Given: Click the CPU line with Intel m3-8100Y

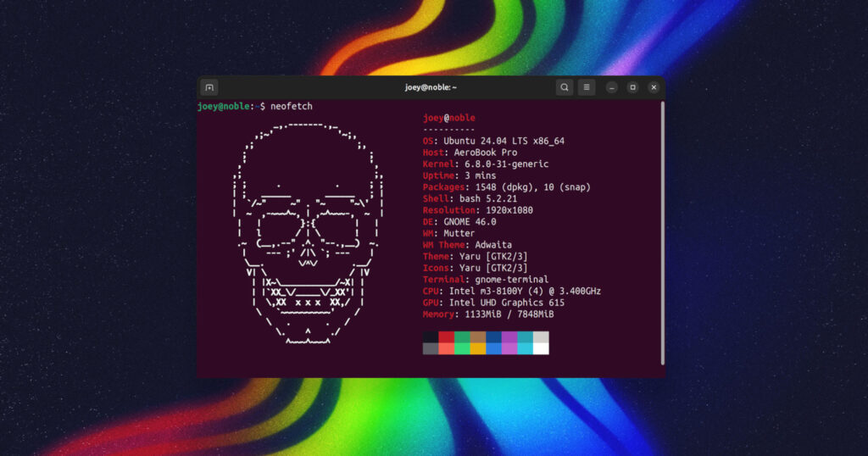Looking at the screenshot, I should (x=512, y=291).
